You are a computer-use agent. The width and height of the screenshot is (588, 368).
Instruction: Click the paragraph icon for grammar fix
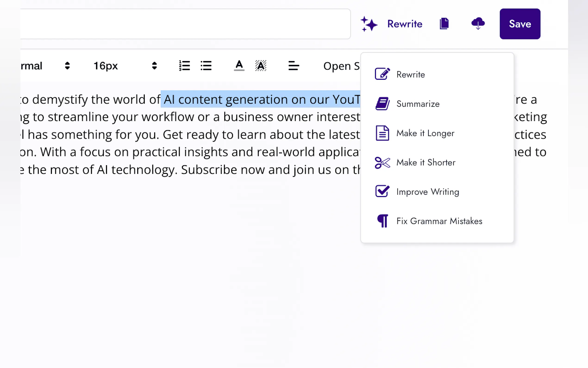pos(382,221)
